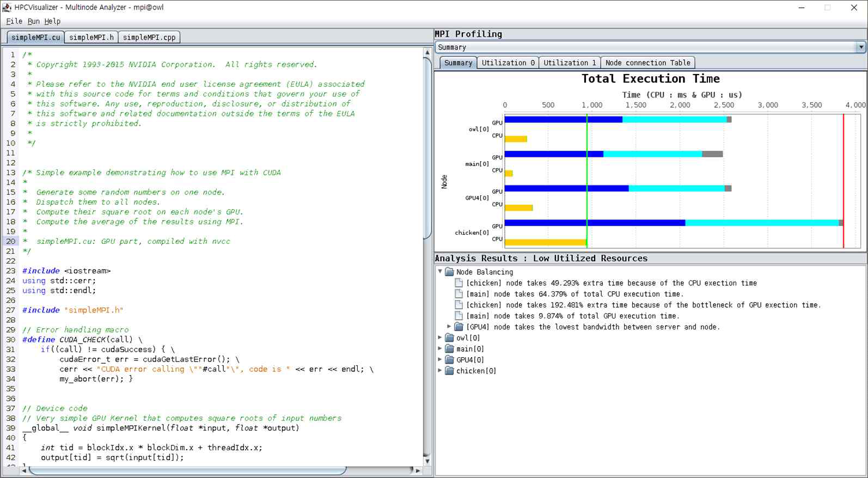The width and height of the screenshot is (868, 478).
Task: Select the Summary profiling tab
Action: (x=458, y=63)
